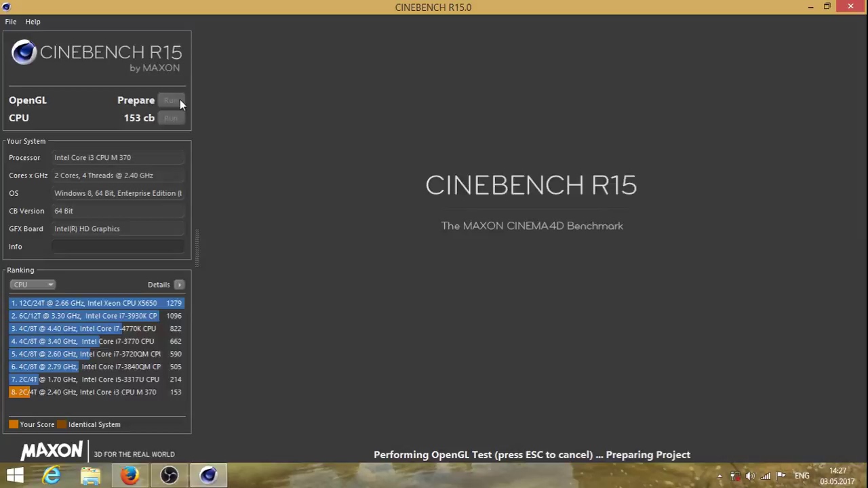Select ranking row Intel Core i7-4770K
868x488 pixels.
point(96,329)
